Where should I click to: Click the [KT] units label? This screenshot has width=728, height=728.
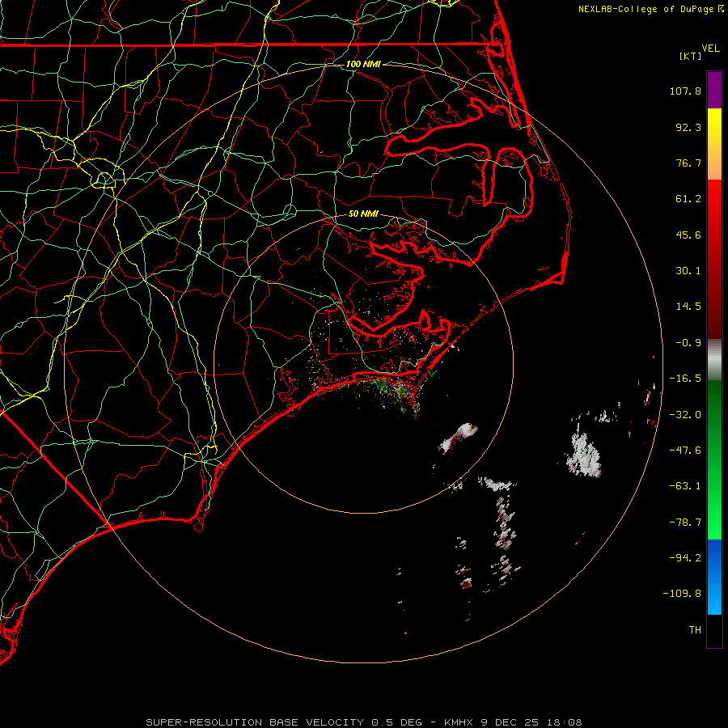point(691,56)
